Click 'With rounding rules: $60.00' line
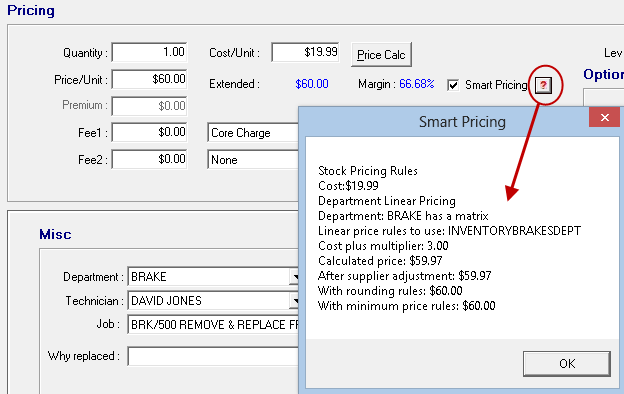Image resolution: width=624 pixels, height=394 pixels. (x=390, y=291)
